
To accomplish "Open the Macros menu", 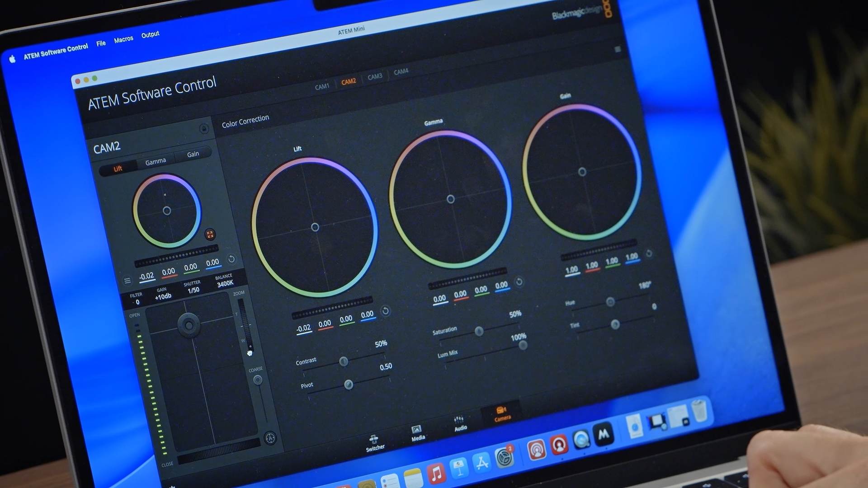I will point(123,39).
